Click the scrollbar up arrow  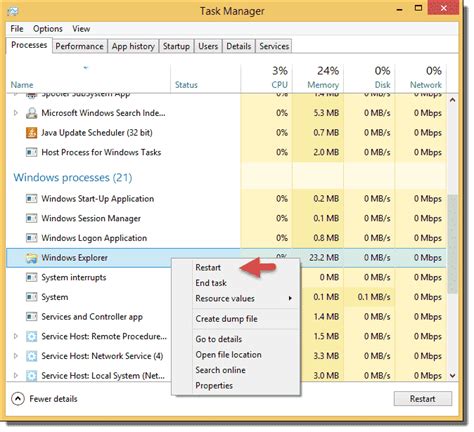(x=452, y=100)
